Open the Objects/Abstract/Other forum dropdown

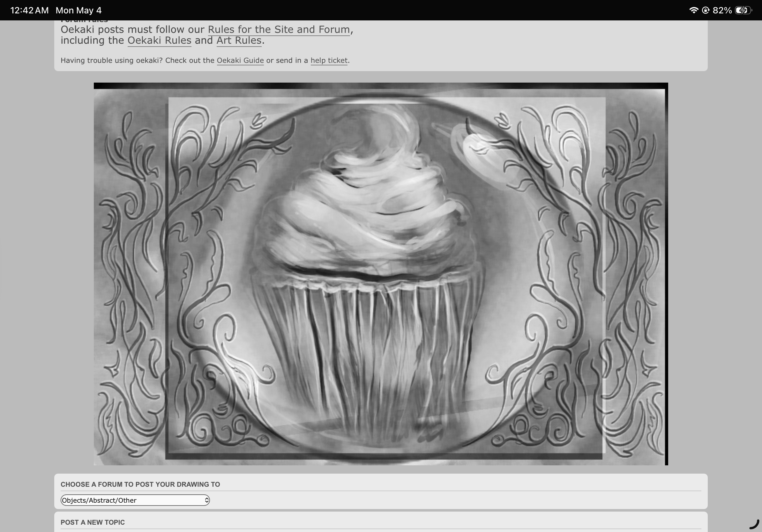[135, 500]
